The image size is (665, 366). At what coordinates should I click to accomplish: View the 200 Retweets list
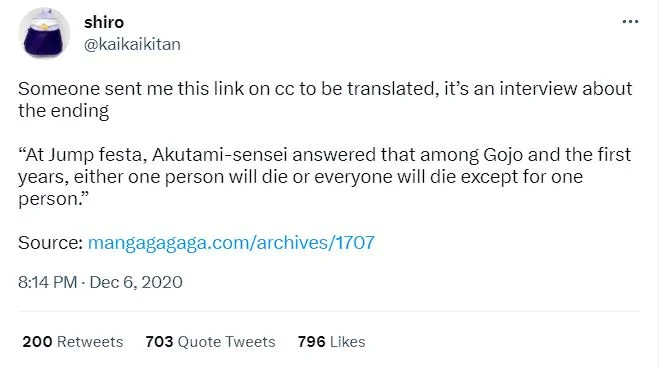tap(73, 341)
